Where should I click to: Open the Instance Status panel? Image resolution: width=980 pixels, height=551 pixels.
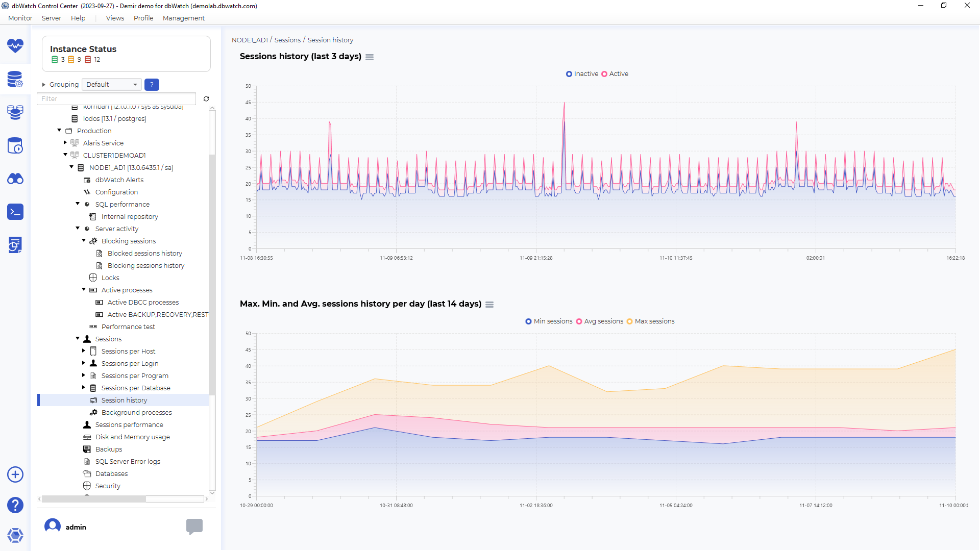click(126, 54)
